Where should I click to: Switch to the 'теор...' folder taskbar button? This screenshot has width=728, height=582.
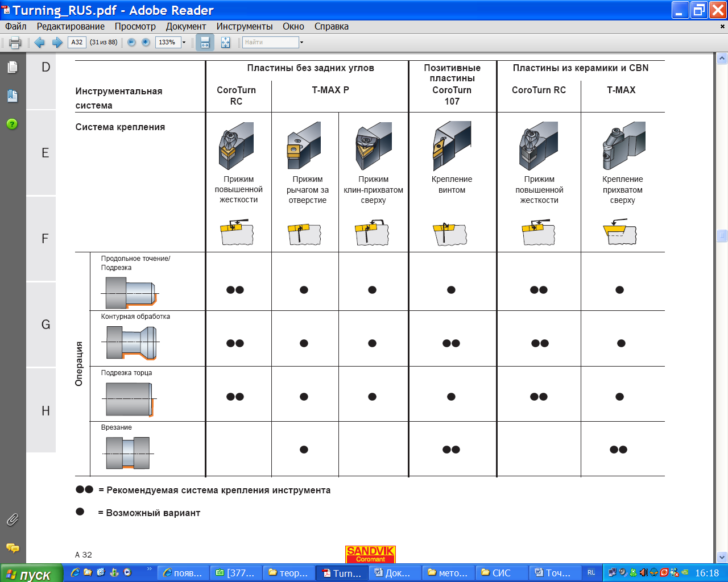(288, 573)
